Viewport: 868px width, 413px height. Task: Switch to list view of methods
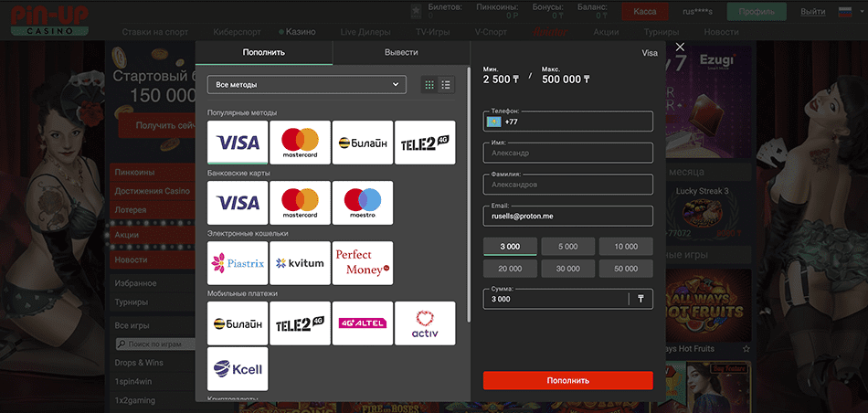[446, 85]
